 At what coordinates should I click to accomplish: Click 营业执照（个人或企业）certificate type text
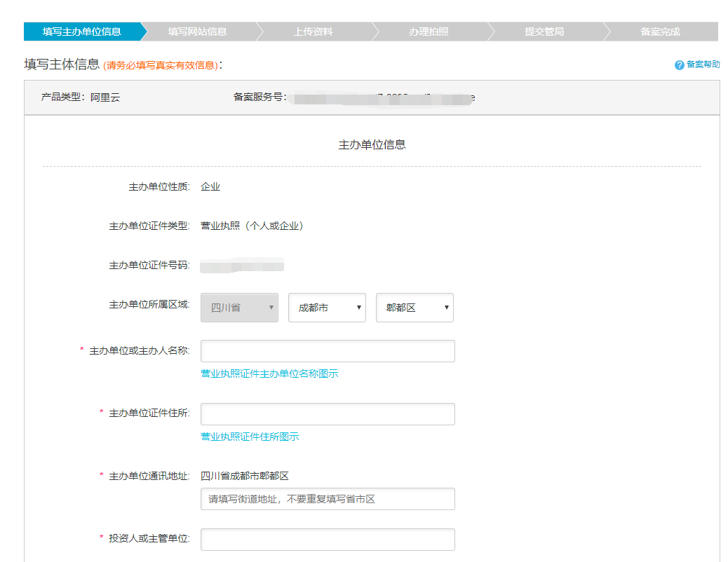(252, 226)
